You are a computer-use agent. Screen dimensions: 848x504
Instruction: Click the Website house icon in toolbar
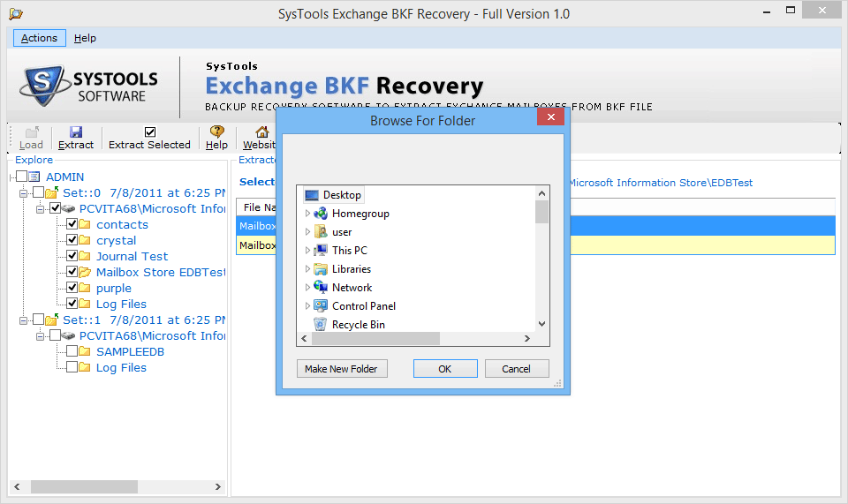pos(262,132)
